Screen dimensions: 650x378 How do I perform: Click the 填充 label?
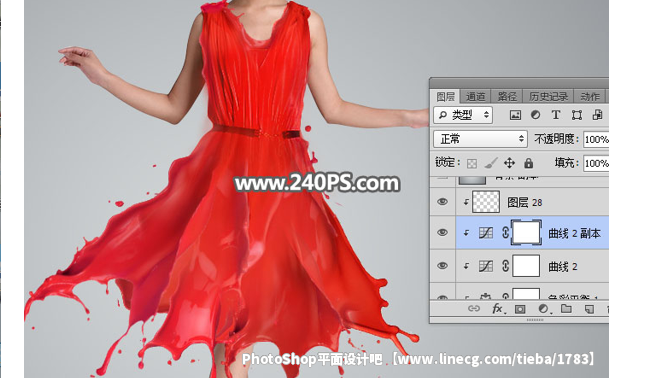click(567, 163)
